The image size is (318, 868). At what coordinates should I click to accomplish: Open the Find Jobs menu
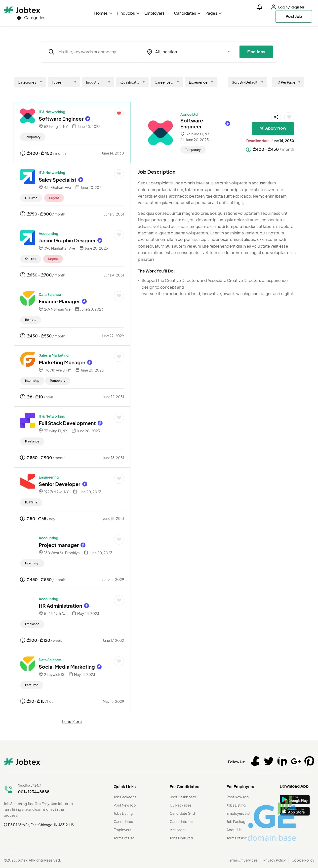point(128,13)
